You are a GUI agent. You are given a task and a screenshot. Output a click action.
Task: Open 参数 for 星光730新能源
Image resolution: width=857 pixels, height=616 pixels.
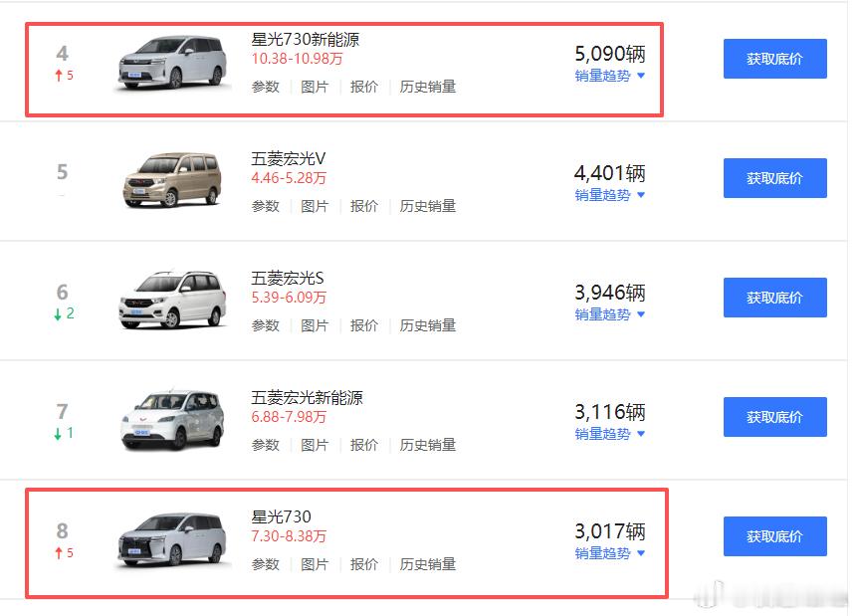pyautogui.click(x=266, y=87)
